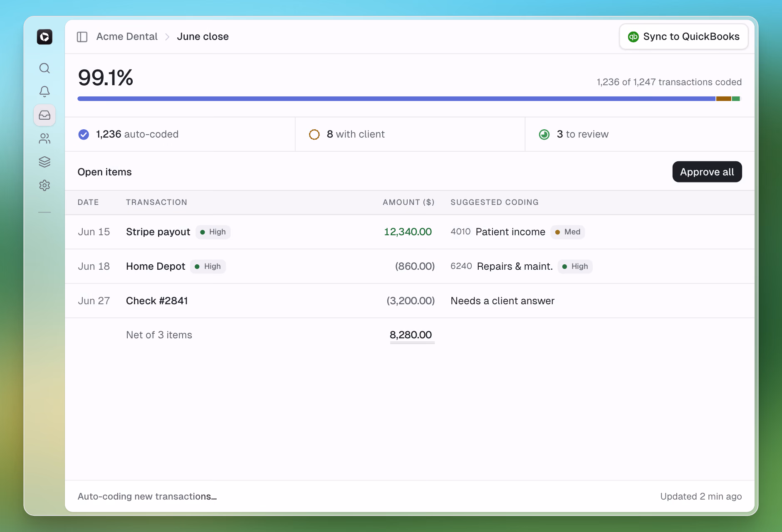
Task: Go to Acme Dental breadcrumb
Action: (x=127, y=37)
